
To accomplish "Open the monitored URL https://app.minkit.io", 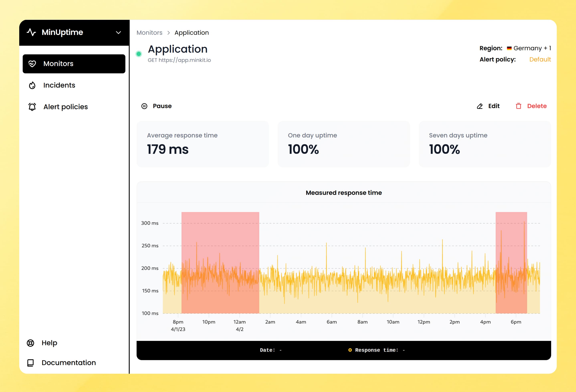I will pyautogui.click(x=180, y=60).
